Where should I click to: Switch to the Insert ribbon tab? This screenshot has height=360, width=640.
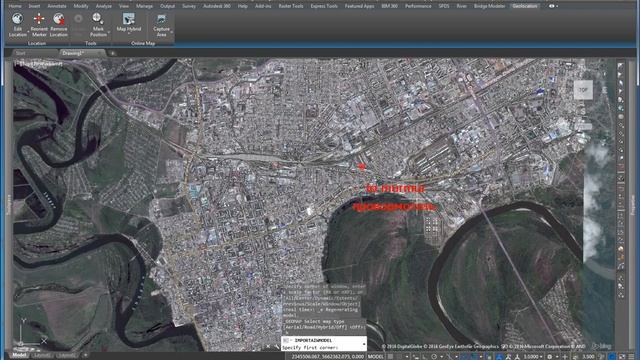(x=34, y=6)
